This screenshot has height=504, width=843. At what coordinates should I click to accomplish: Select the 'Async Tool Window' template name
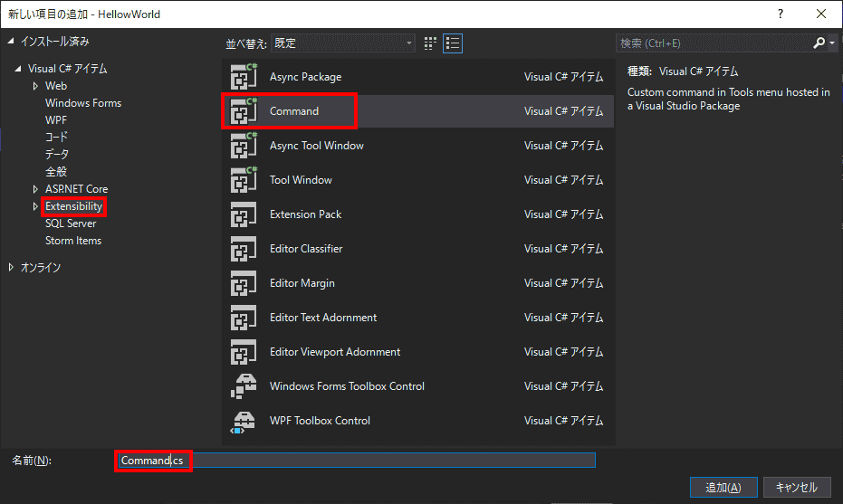(x=317, y=146)
